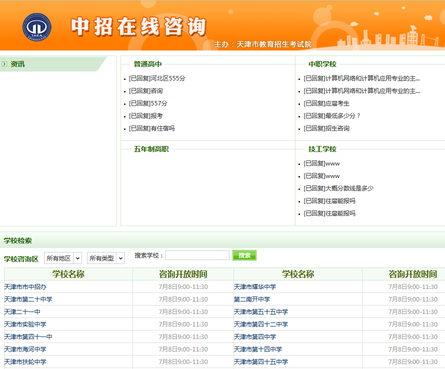Click the 主办：天津市教育招生考试院 banner text
445x369 pixels.
tap(263, 44)
